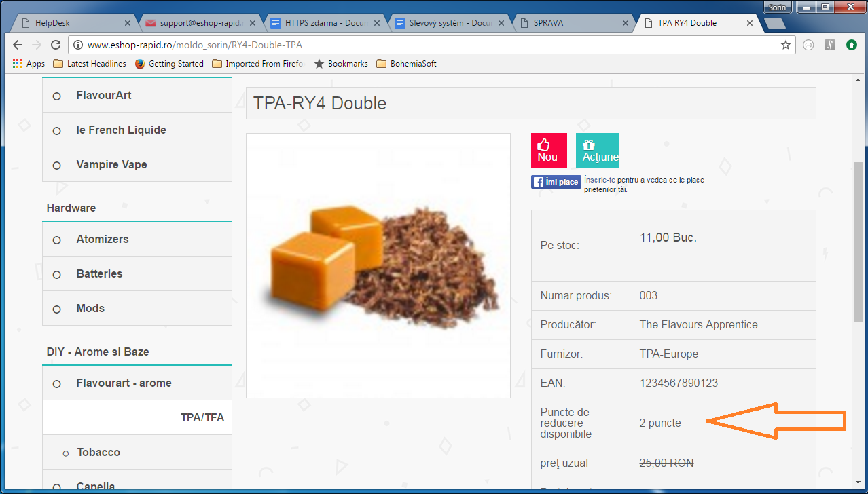This screenshot has width=868, height=494.
Task: Click the TPA-RY4 Double product title
Action: pyautogui.click(x=320, y=103)
